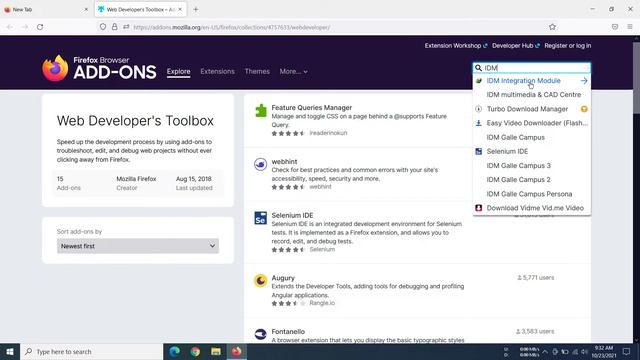Choose IDM Galle Campus 3 suggestion
The height and width of the screenshot is (360, 640).
pos(532,165)
